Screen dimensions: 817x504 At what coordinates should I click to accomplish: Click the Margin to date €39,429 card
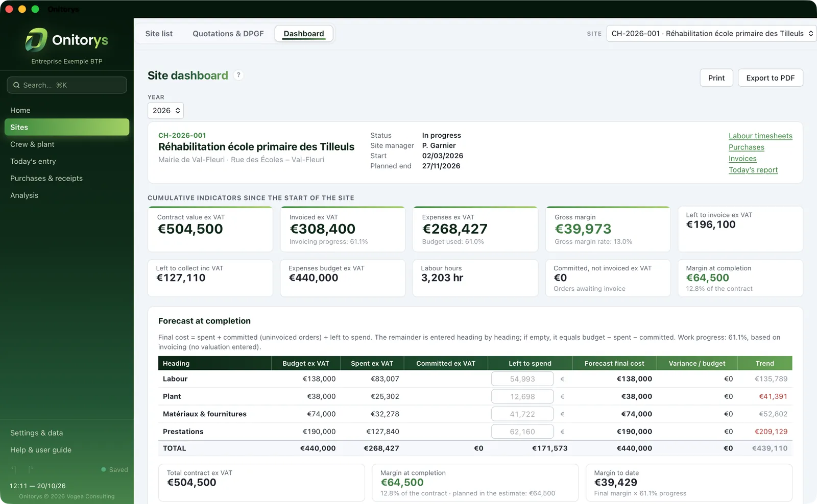(x=689, y=483)
